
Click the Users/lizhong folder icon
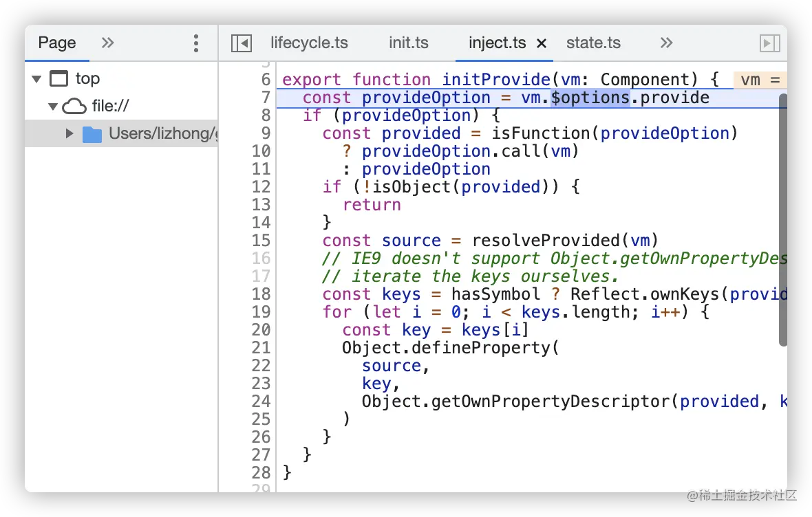(x=92, y=134)
